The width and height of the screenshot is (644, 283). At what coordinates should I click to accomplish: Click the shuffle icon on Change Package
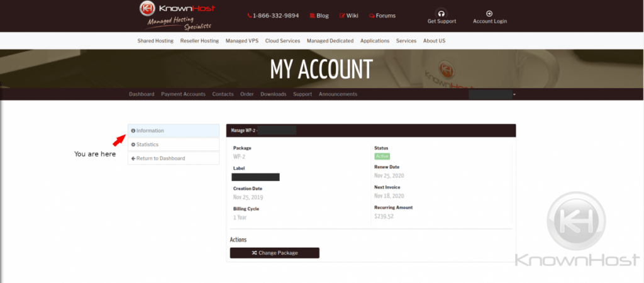coord(254,253)
